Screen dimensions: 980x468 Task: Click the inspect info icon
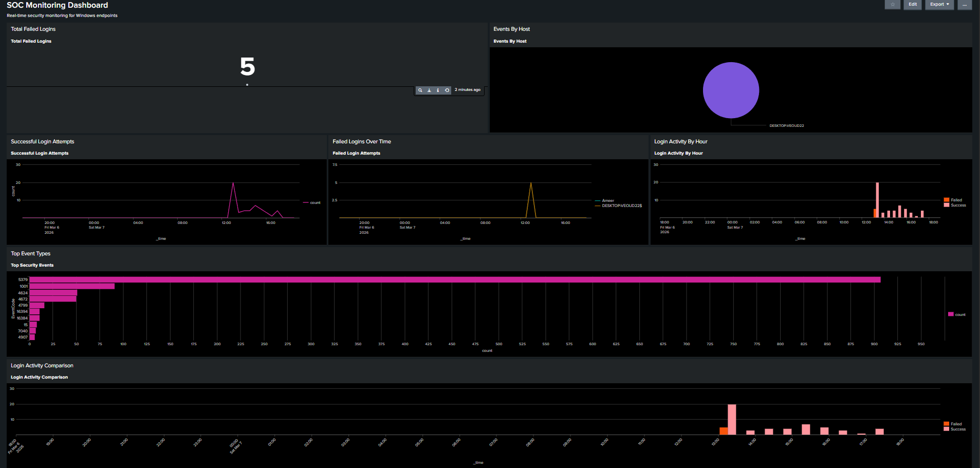(x=438, y=90)
